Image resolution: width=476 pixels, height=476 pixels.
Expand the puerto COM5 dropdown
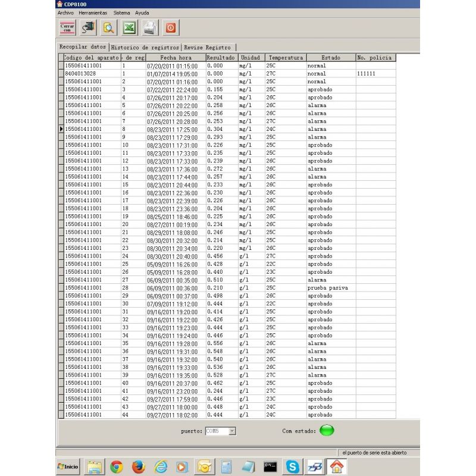pyautogui.click(x=232, y=431)
